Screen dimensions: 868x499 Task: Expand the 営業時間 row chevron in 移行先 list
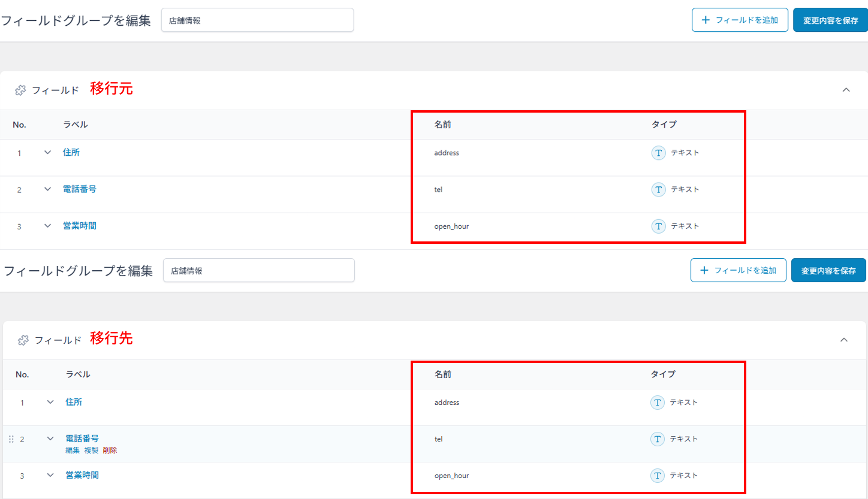click(x=50, y=475)
